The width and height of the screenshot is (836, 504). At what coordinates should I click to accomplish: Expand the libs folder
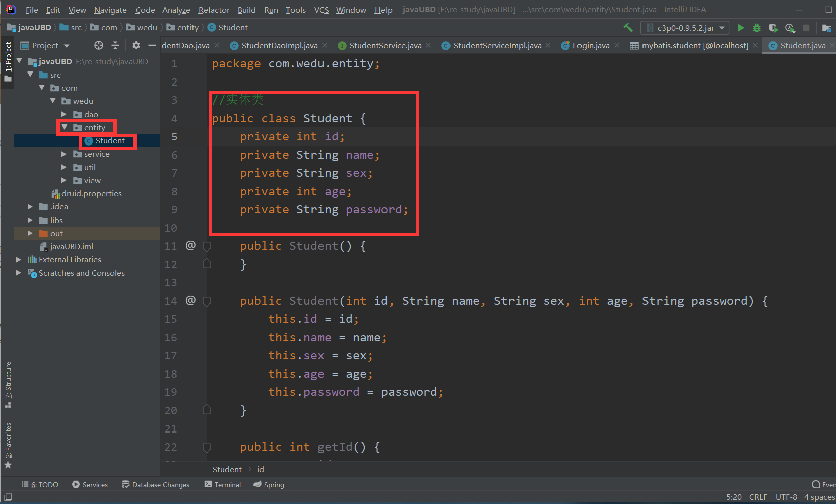point(30,220)
